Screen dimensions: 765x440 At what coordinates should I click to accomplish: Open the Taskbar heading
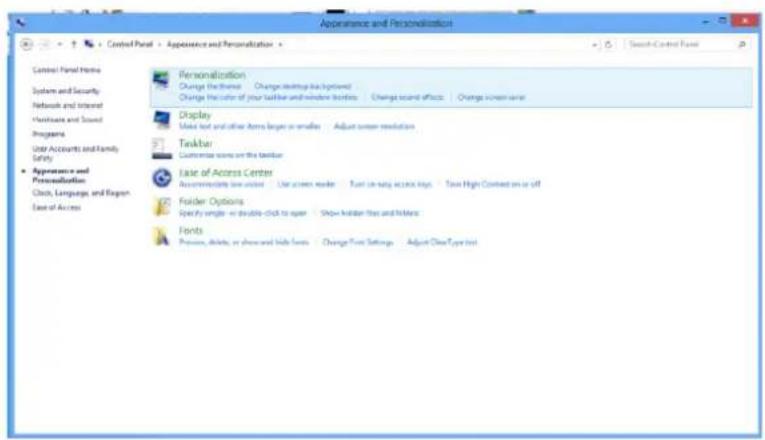click(196, 143)
